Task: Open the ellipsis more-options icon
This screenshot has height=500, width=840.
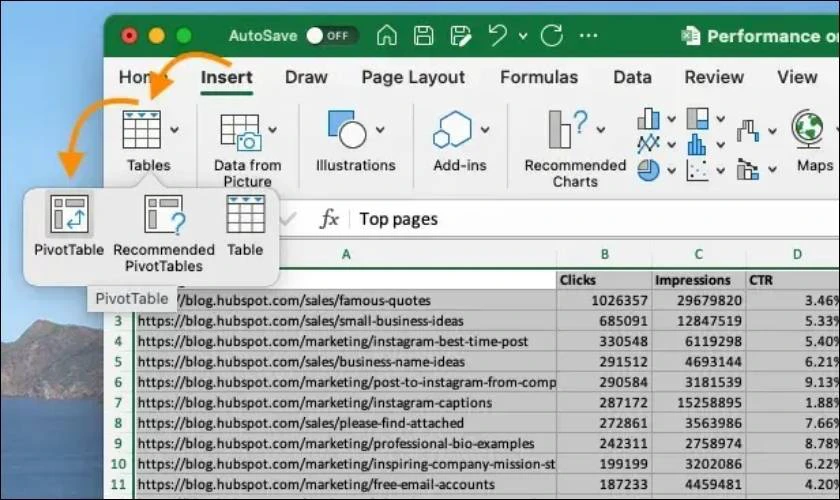Action: (588, 36)
